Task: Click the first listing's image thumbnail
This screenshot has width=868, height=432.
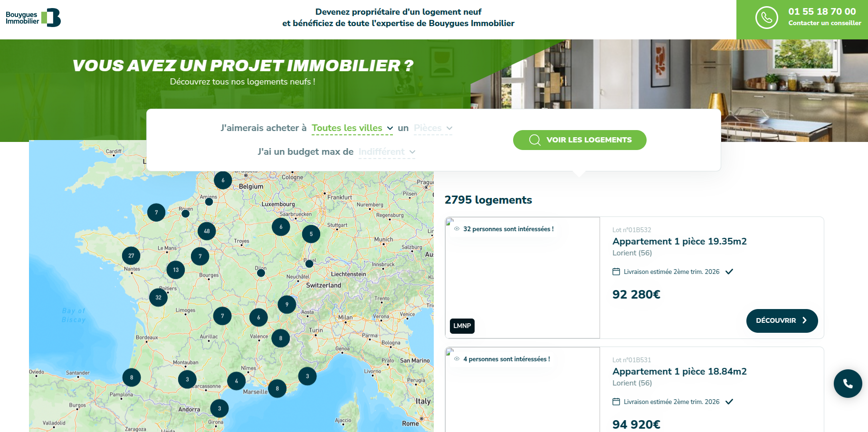Action: [x=523, y=278]
